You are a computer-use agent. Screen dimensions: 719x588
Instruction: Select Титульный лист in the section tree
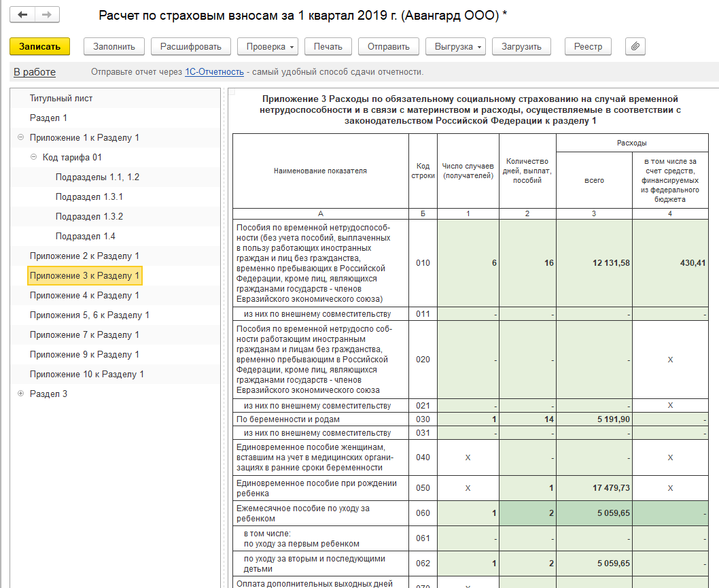point(61,99)
